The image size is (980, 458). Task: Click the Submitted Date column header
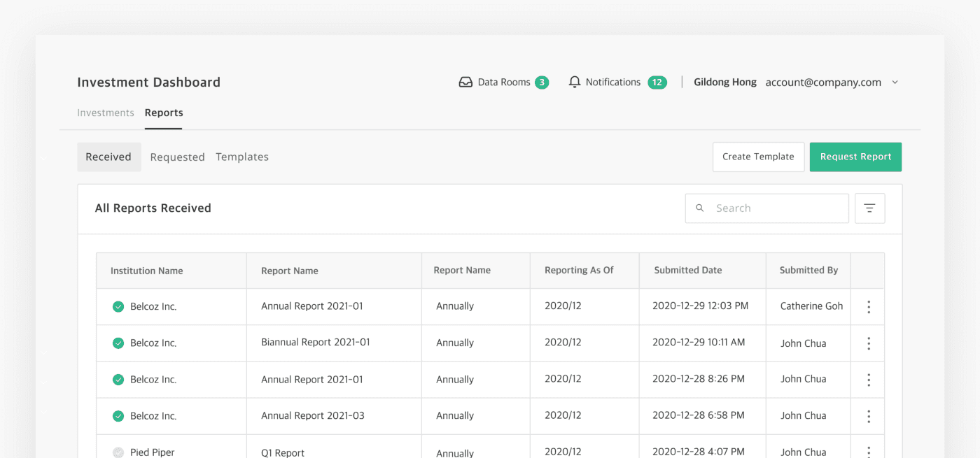(687, 270)
